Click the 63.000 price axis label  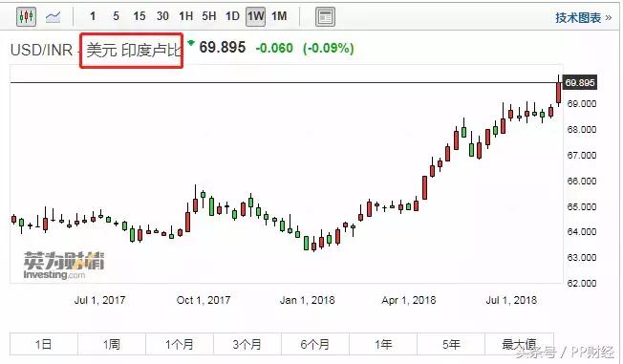582,258
